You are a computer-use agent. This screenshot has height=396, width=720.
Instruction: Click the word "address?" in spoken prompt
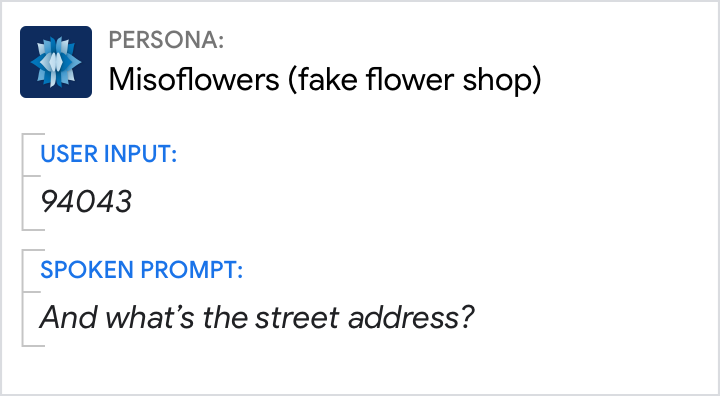pyautogui.click(x=411, y=317)
